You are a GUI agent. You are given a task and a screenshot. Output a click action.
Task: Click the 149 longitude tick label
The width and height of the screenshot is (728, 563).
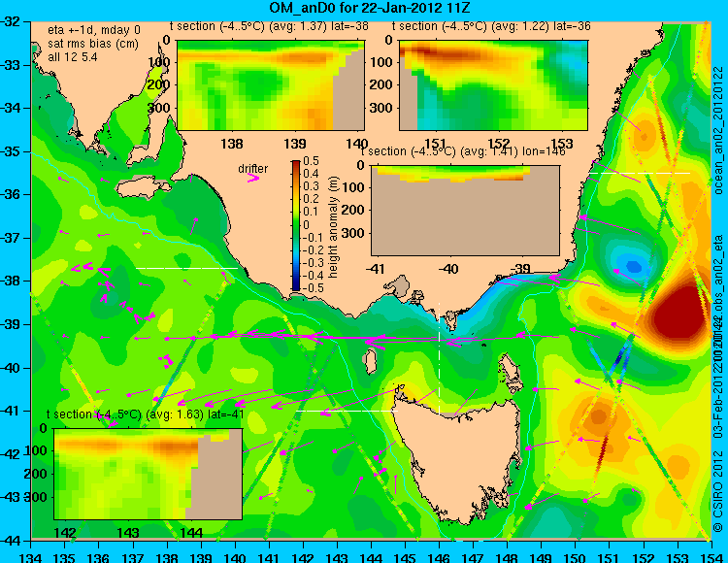[541, 557]
